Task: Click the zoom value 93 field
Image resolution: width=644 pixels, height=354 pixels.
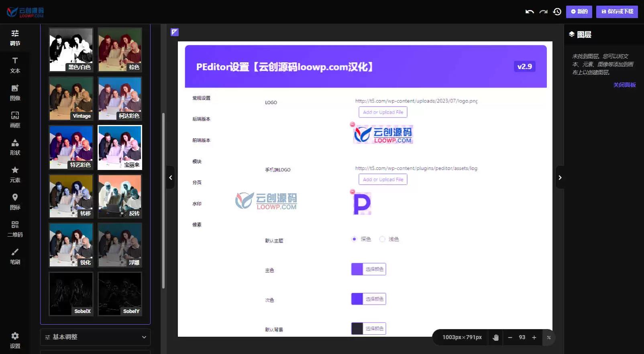Action: [522, 338]
